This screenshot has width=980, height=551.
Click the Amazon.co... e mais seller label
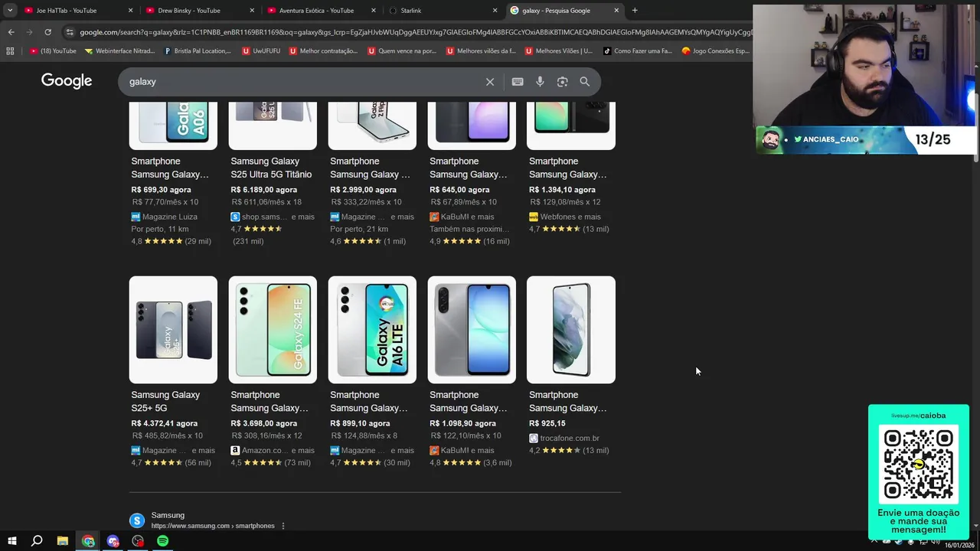pyautogui.click(x=278, y=451)
